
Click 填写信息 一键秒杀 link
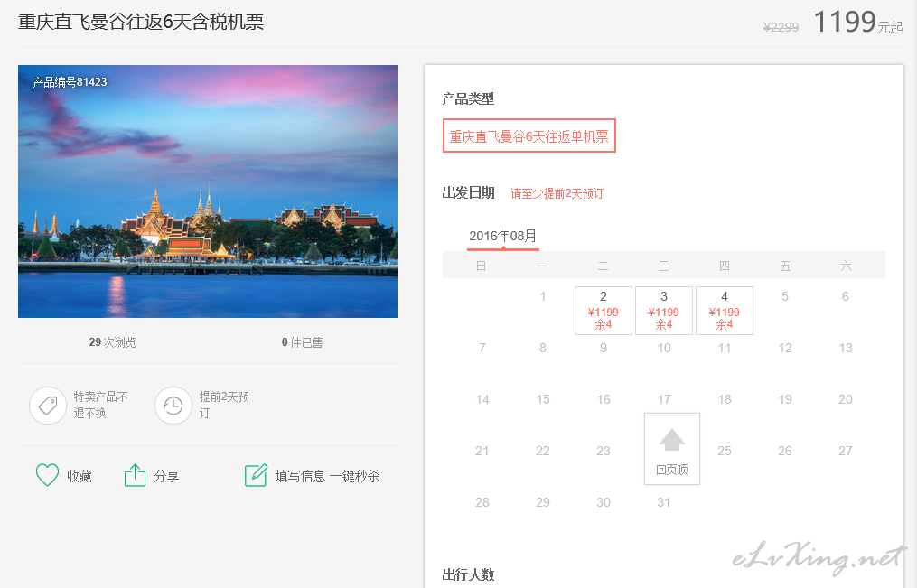327,476
